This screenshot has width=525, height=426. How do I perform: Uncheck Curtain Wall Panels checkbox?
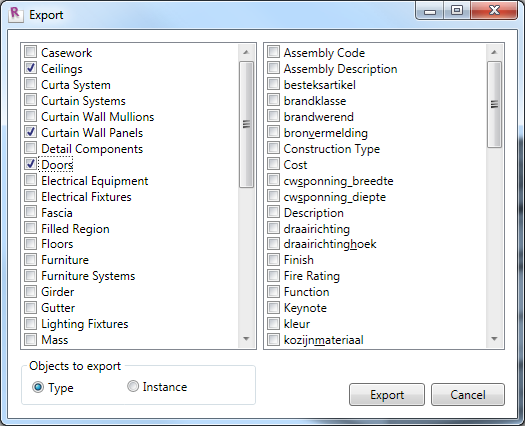[x=30, y=132]
